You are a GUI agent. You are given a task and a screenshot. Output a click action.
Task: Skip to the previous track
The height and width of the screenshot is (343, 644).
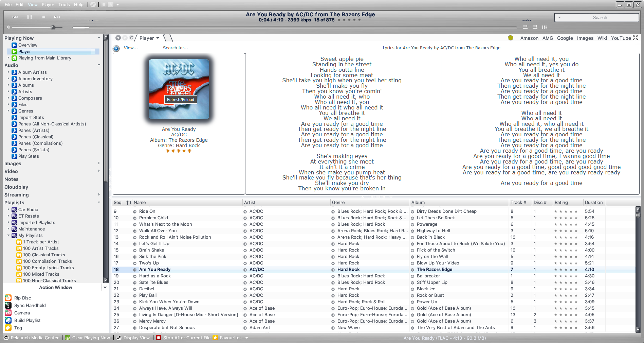click(x=15, y=17)
